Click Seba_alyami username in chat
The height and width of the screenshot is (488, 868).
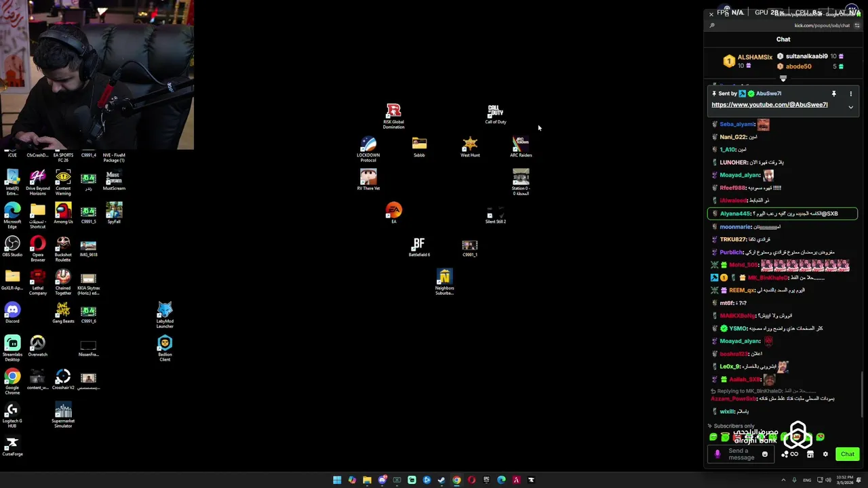[736, 124]
